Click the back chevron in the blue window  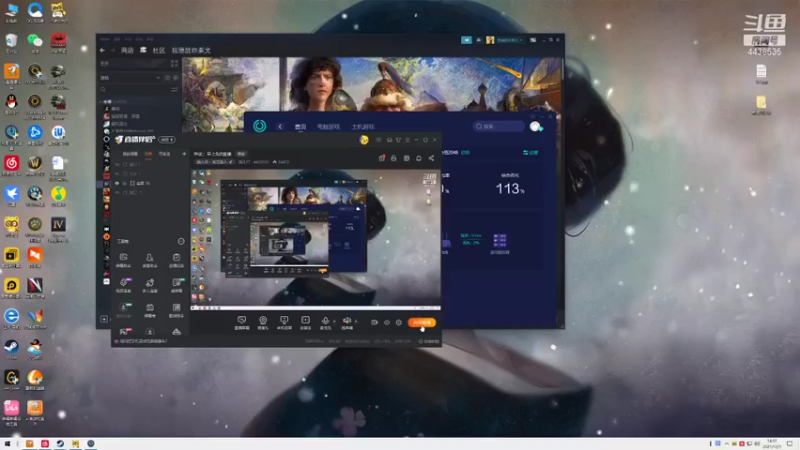280,127
